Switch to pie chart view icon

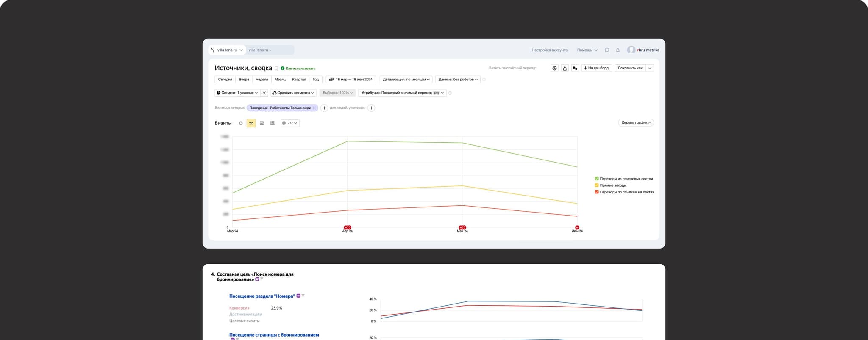point(241,123)
